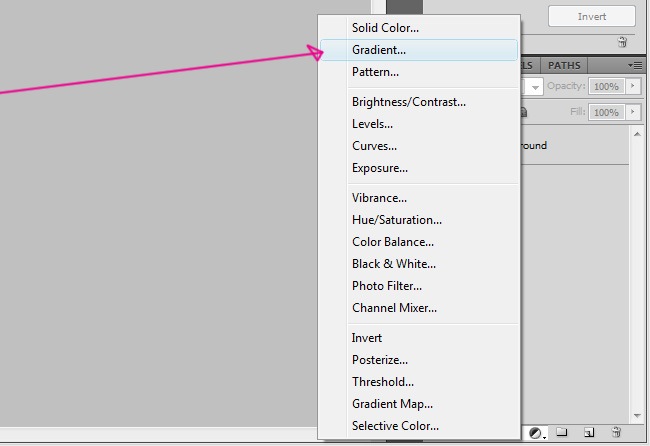650x446 pixels.
Task: Select Black & White... adjustment
Action: pos(419,264)
